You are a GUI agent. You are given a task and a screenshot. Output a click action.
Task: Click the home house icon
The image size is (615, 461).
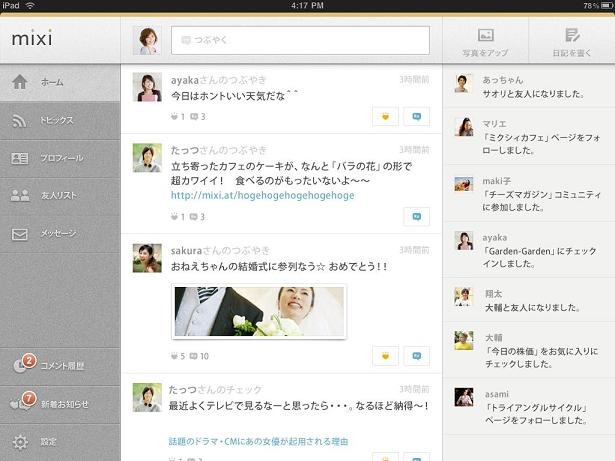[20, 82]
